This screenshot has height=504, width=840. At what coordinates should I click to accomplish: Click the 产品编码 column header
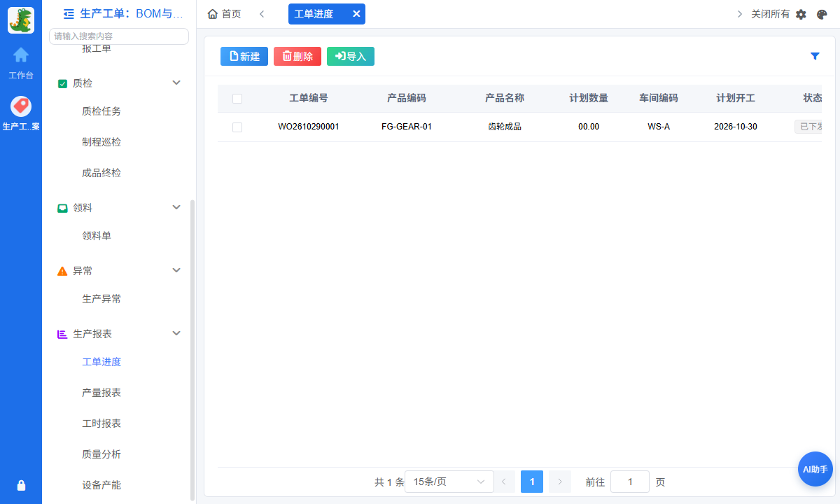pyautogui.click(x=407, y=99)
